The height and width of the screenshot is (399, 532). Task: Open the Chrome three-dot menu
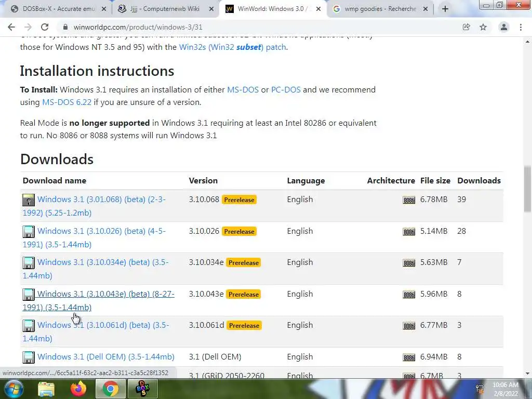pos(521,27)
